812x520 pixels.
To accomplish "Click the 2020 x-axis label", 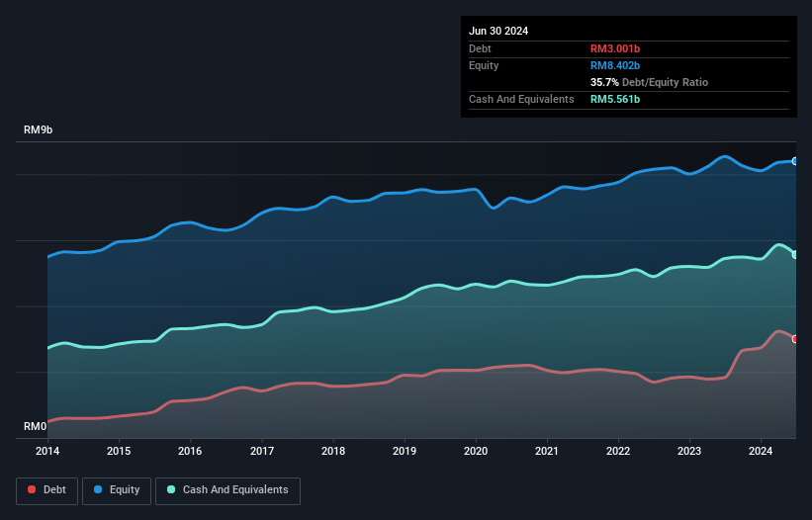I will [x=476, y=451].
